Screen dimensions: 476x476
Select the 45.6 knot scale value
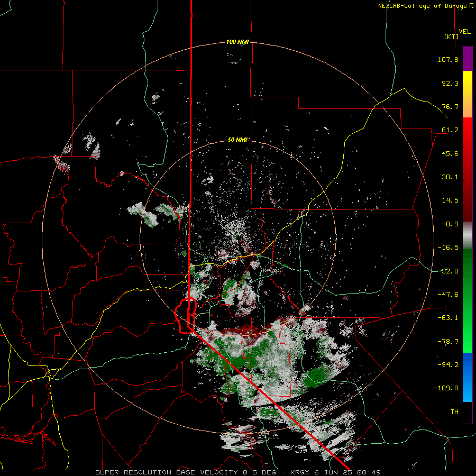pyautogui.click(x=450, y=153)
